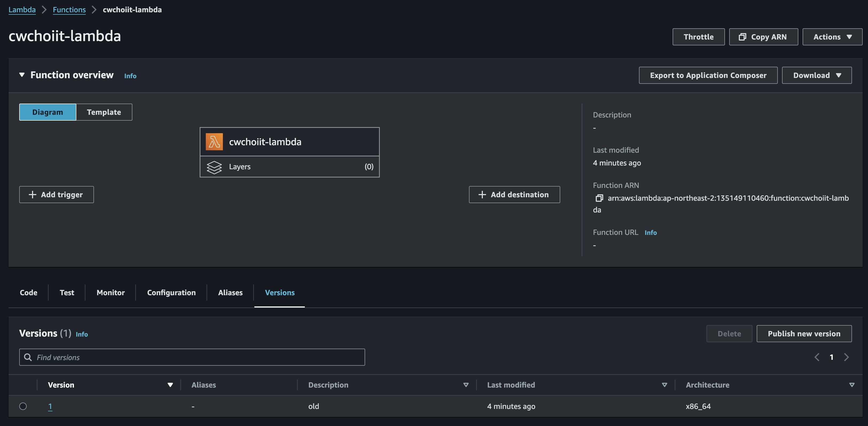Switch the overview to Template view
This screenshot has height=426, width=868.
pyautogui.click(x=104, y=112)
